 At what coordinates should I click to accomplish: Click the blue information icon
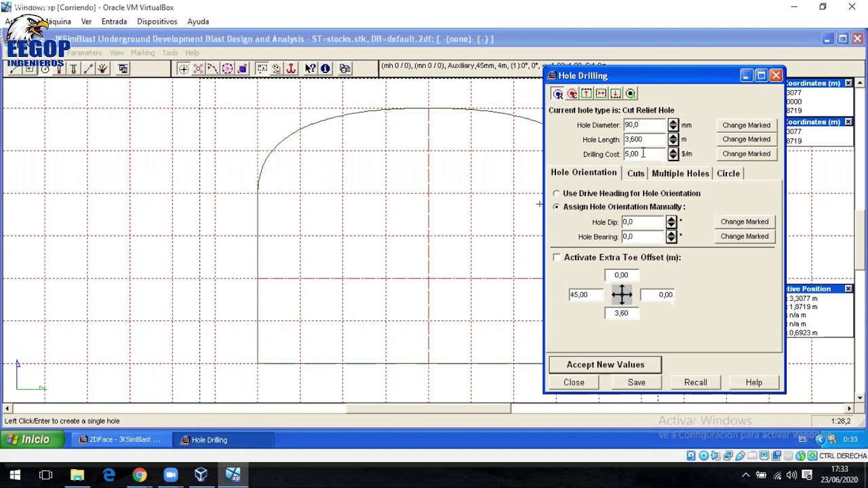tap(325, 68)
